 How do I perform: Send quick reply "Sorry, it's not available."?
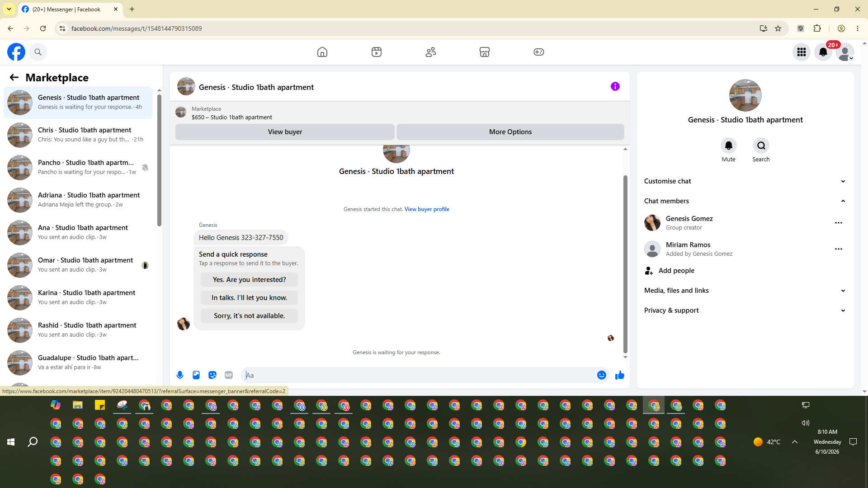[x=249, y=316]
